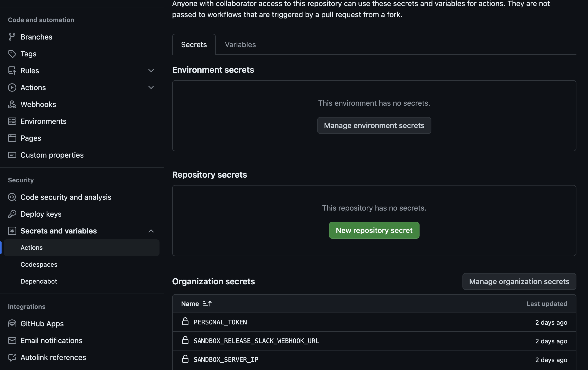Screen dimensions: 588x370
Task: Click the Tags label icon
Action: (12, 54)
